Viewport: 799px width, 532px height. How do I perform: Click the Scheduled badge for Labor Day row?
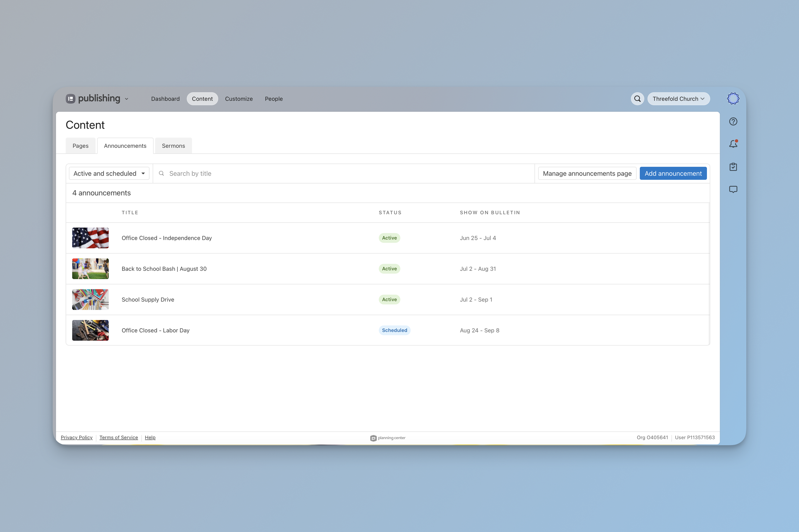pyautogui.click(x=394, y=330)
